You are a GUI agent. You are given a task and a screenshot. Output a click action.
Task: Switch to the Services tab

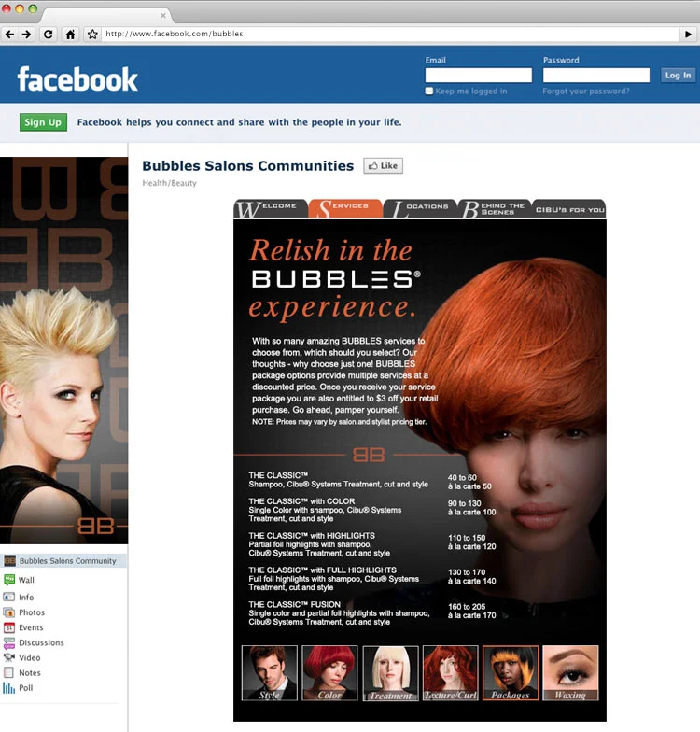(345, 209)
